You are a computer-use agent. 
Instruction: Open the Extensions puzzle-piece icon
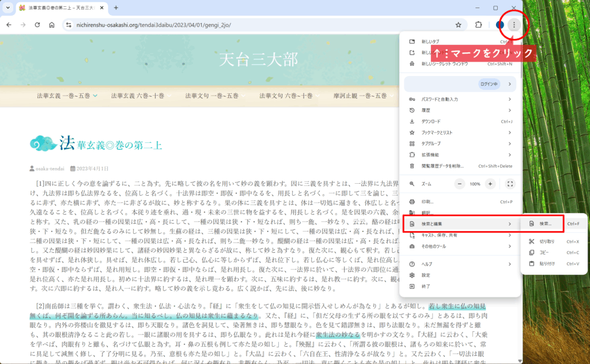(478, 25)
